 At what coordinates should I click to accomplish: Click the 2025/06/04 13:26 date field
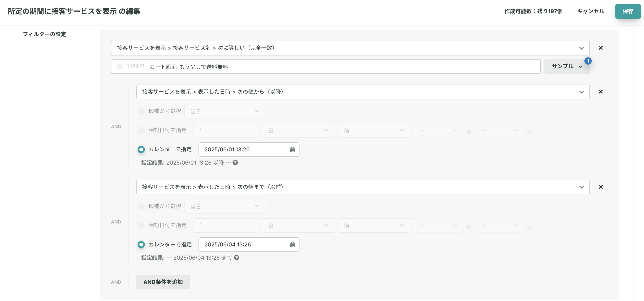[249, 244]
